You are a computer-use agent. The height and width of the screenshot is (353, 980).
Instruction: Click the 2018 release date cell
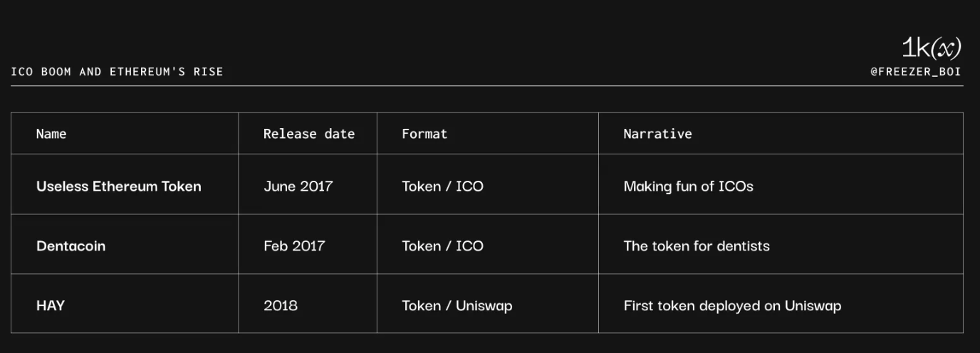[x=280, y=306]
